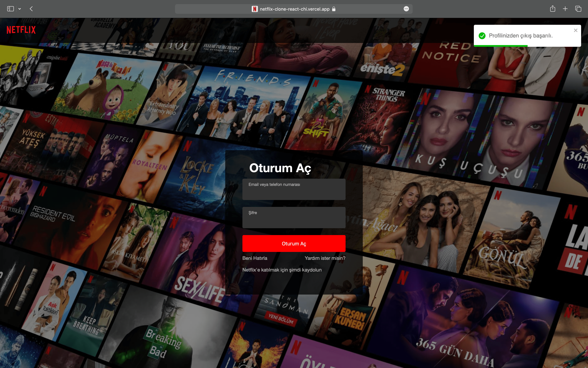Open the page options ellipsis button
This screenshot has width=588, height=368.
point(406,9)
